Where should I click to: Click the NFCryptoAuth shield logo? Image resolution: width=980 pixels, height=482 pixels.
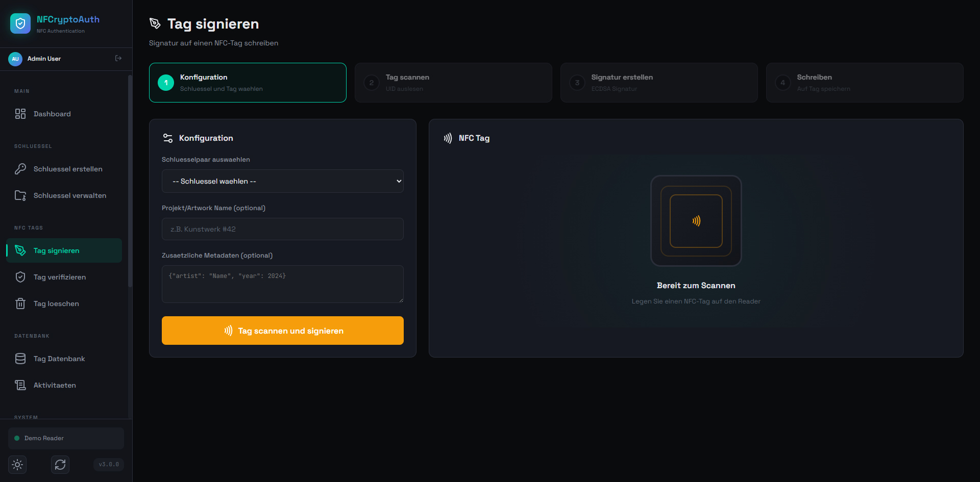click(20, 23)
